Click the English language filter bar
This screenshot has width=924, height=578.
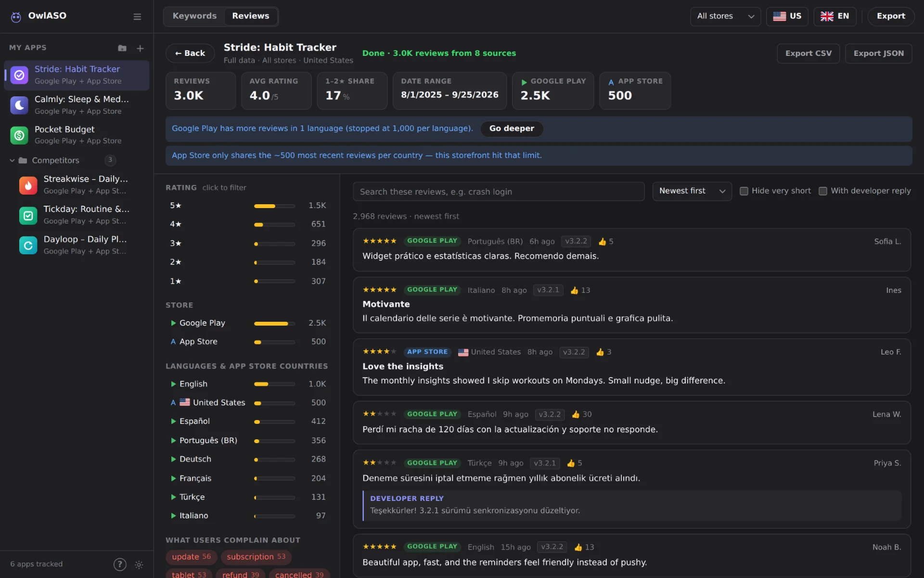click(x=274, y=384)
